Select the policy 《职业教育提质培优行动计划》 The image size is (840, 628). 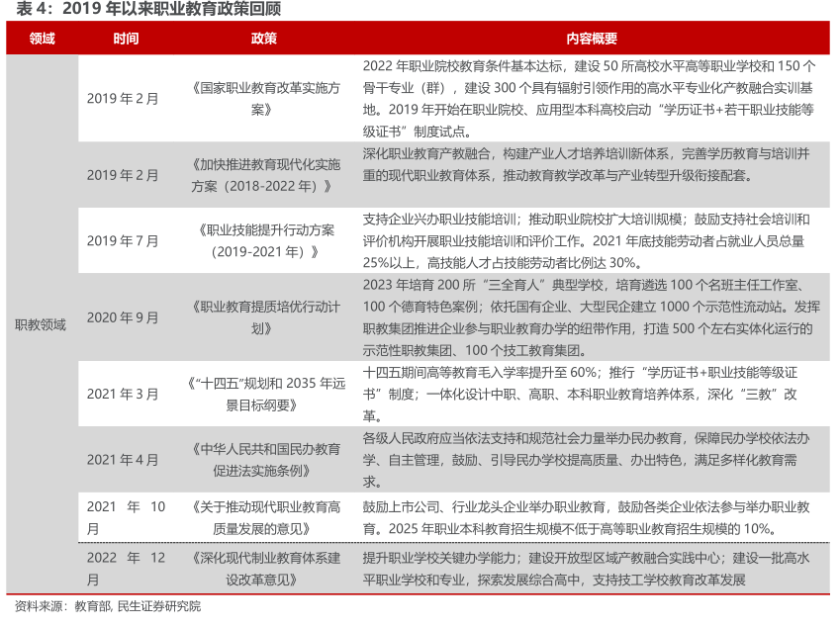263,317
